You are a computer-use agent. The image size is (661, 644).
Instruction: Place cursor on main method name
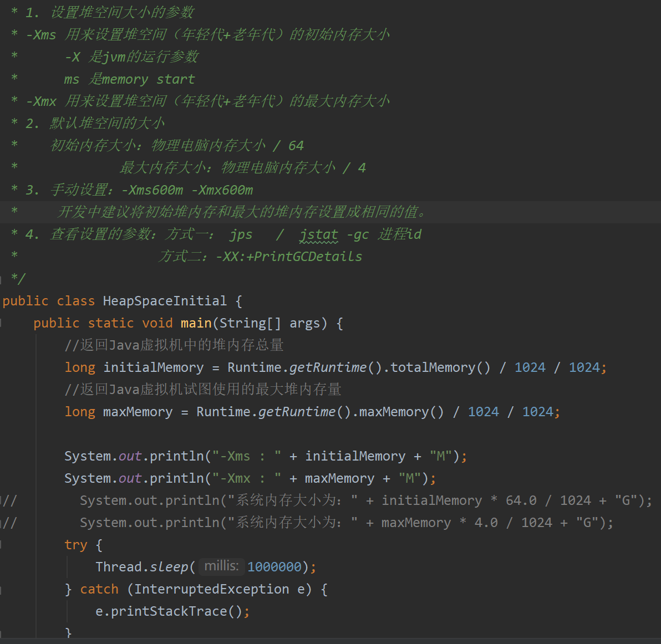[x=196, y=323]
